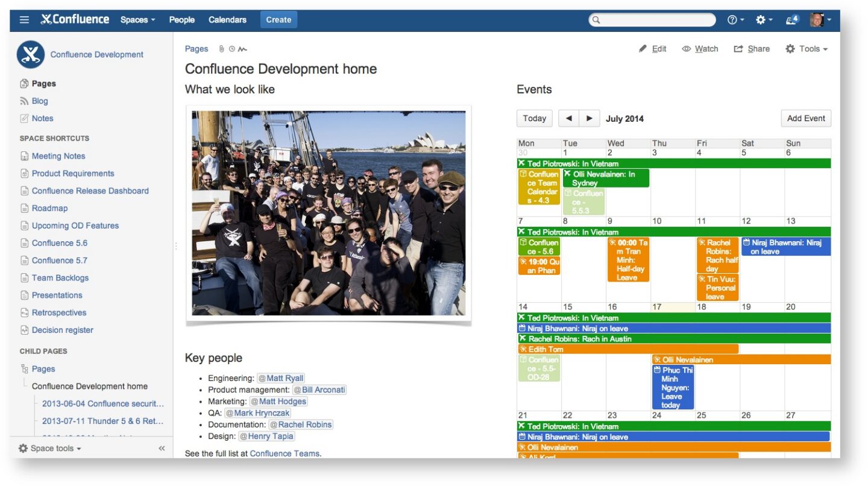The width and height of the screenshot is (868, 486).
Task: Open the Decision register shortcut
Action: click(63, 330)
